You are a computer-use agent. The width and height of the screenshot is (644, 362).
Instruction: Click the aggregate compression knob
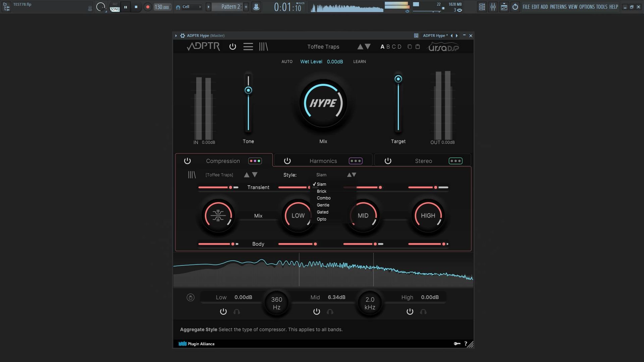tap(218, 216)
